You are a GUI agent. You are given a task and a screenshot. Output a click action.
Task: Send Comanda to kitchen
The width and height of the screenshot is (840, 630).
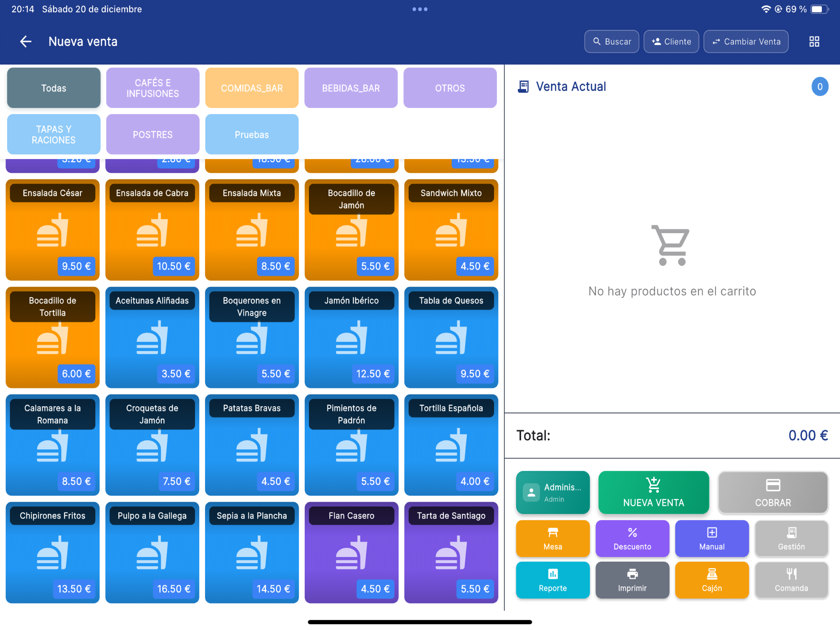click(791, 580)
